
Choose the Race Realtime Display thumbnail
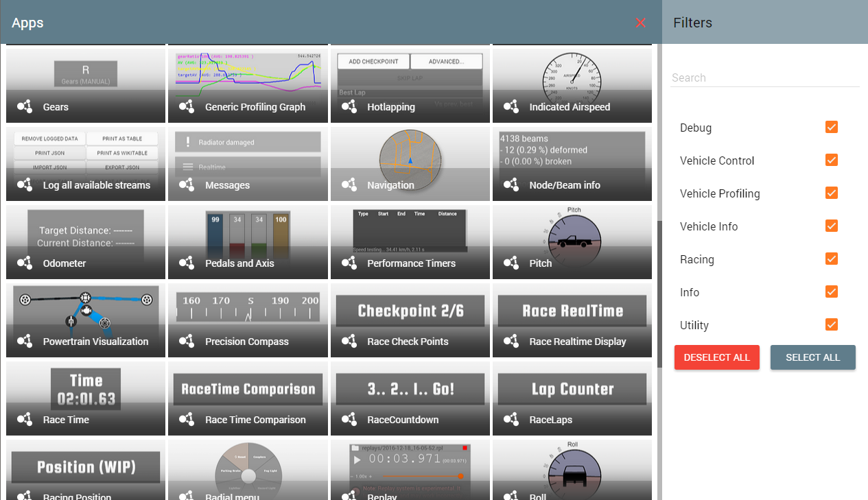pos(572,320)
